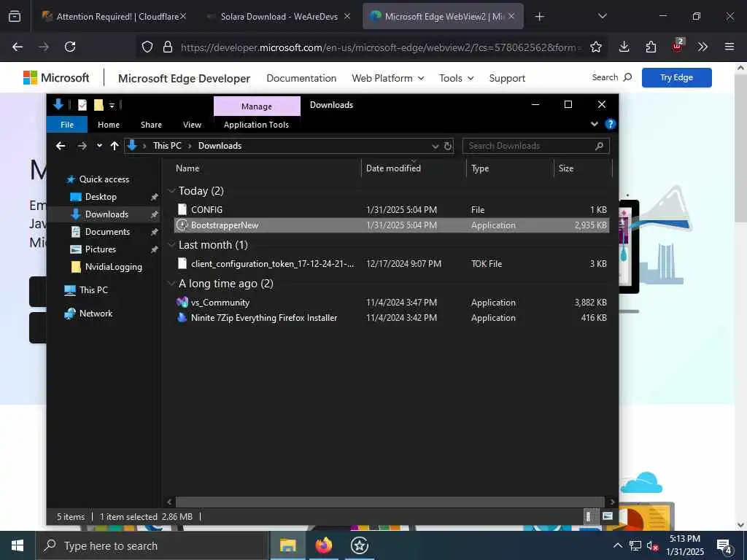Switch to Solara Download WeAreDevs tab
747x560 pixels.
click(x=279, y=17)
